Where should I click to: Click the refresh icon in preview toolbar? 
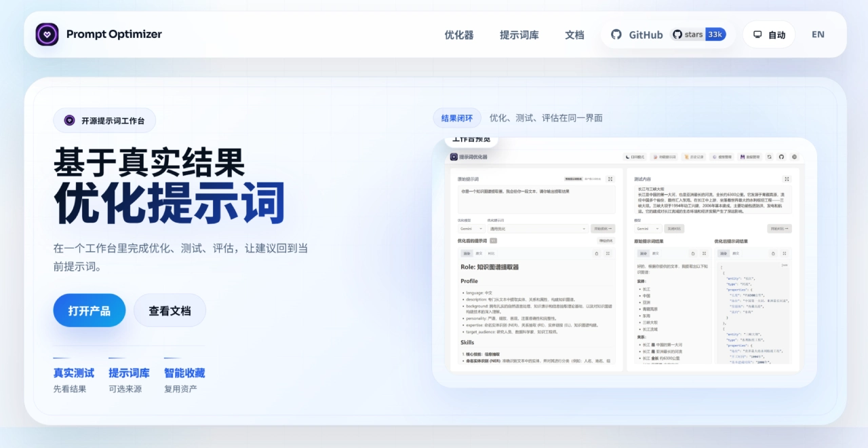point(769,157)
